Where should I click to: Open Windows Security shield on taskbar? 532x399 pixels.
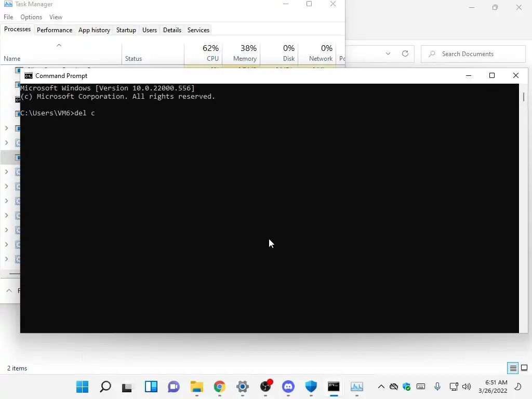click(x=311, y=387)
